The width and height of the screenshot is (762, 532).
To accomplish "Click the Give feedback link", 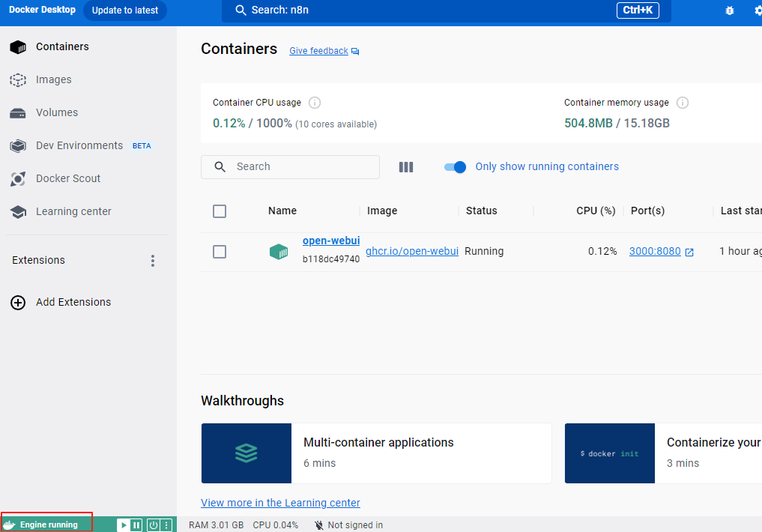I will pos(318,51).
